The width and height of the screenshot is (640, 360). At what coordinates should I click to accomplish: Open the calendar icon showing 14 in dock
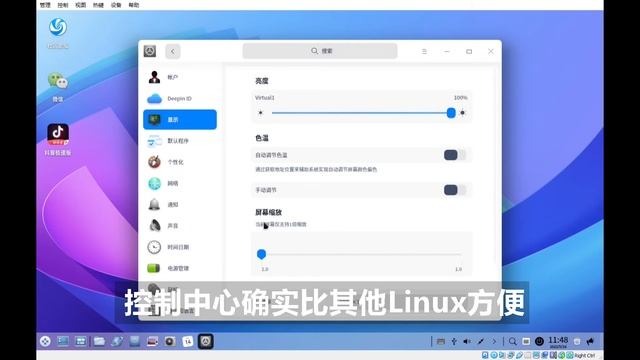[x=188, y=341]
